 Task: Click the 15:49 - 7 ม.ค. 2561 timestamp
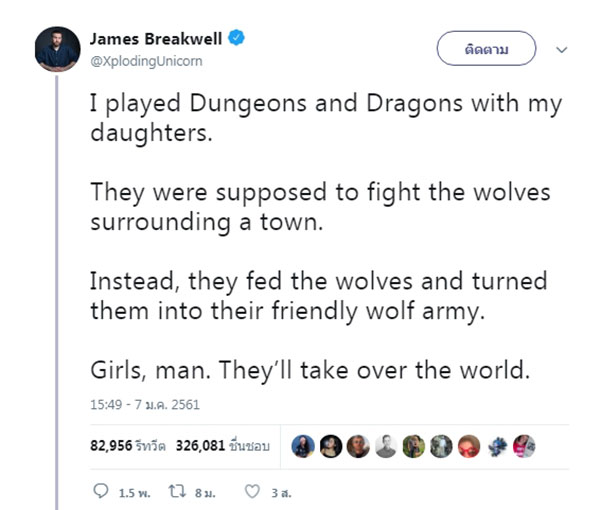145,405
